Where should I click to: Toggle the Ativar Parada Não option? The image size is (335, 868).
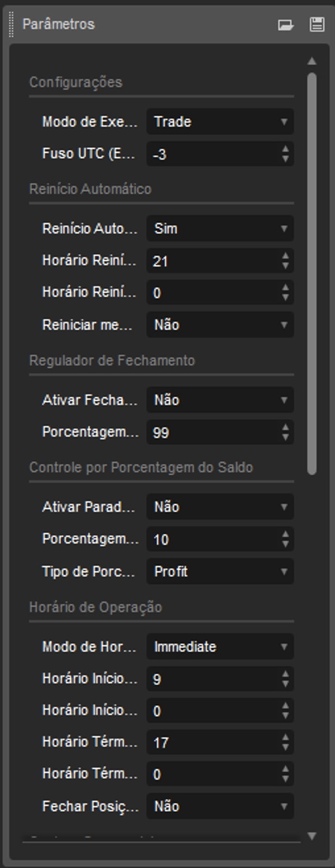pyautogui.click(x=220, y=507)
